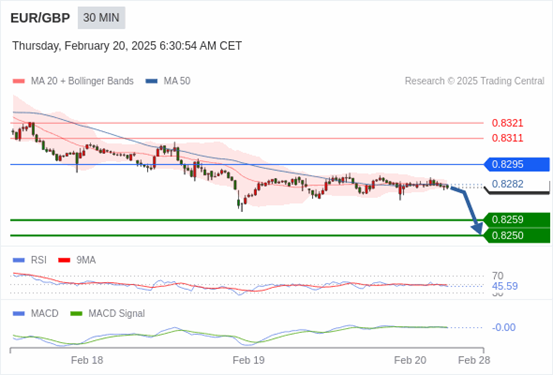553x375 pixels.
Task: Click the RSI legend color swatch
Action: (19, 260)
